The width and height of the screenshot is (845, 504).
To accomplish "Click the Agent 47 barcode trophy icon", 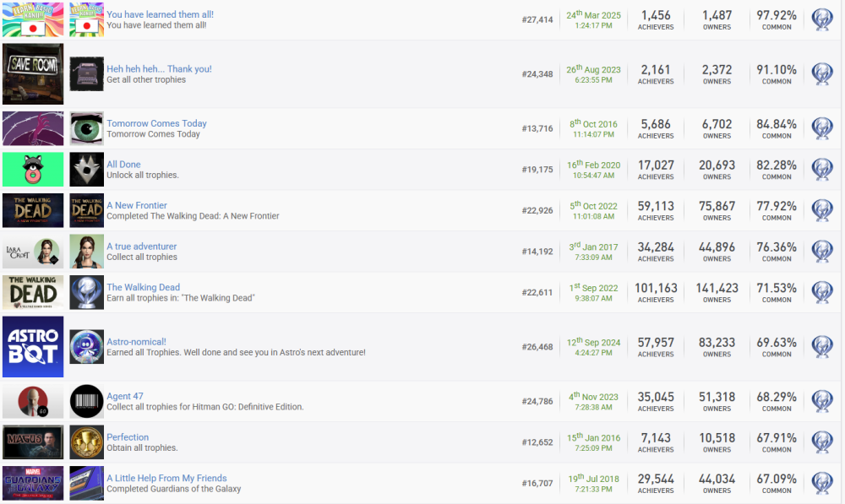I will pos(86,401).
